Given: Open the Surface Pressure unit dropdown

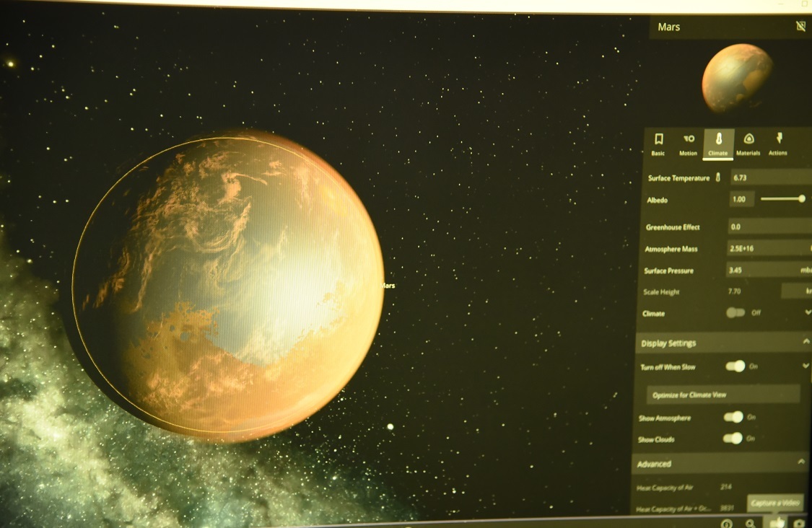Looking at the screenshot, I should click(x=806, y=270).
